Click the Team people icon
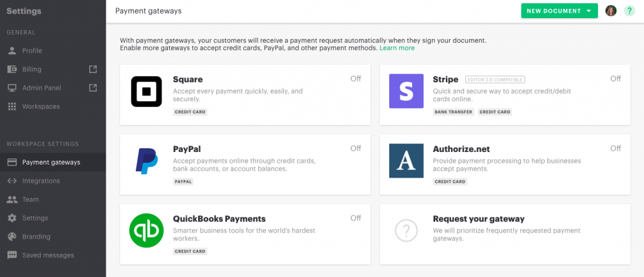Screen dimensions: 644x277 (x=13, y=200)
